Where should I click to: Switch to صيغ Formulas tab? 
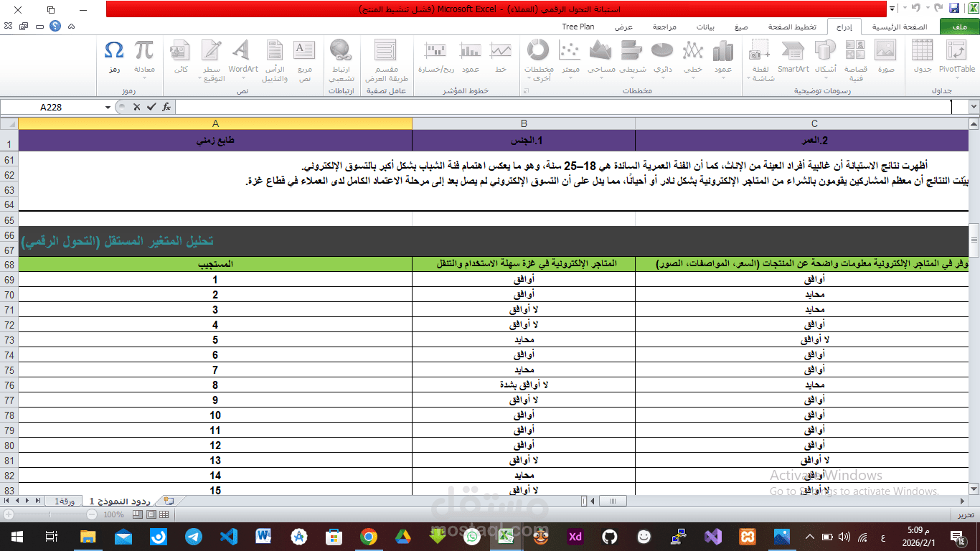[x=741, y=27]
